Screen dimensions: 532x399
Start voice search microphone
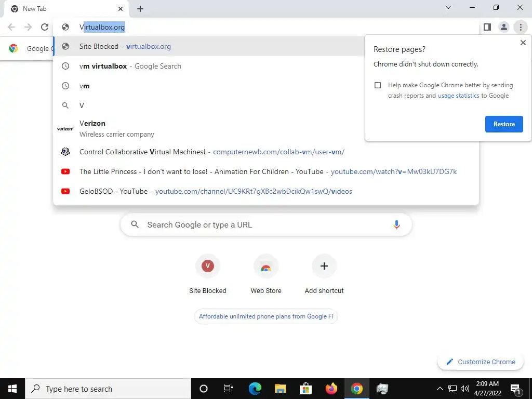[x=396, y=224]
